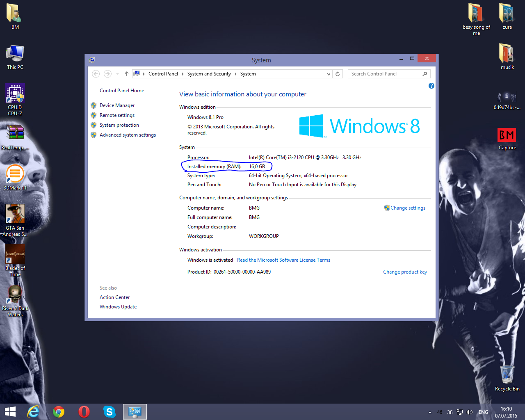The width and height of the screenshot is (525, 420).
Task: Launch Risen 2 Dark Waters shortcut
Action: [15, 301]
